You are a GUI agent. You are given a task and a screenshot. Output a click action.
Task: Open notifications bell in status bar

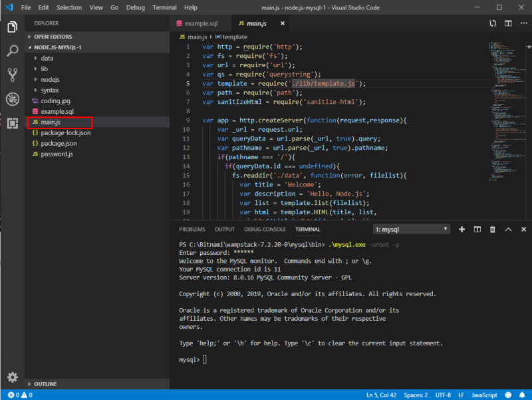pos(522,395)
